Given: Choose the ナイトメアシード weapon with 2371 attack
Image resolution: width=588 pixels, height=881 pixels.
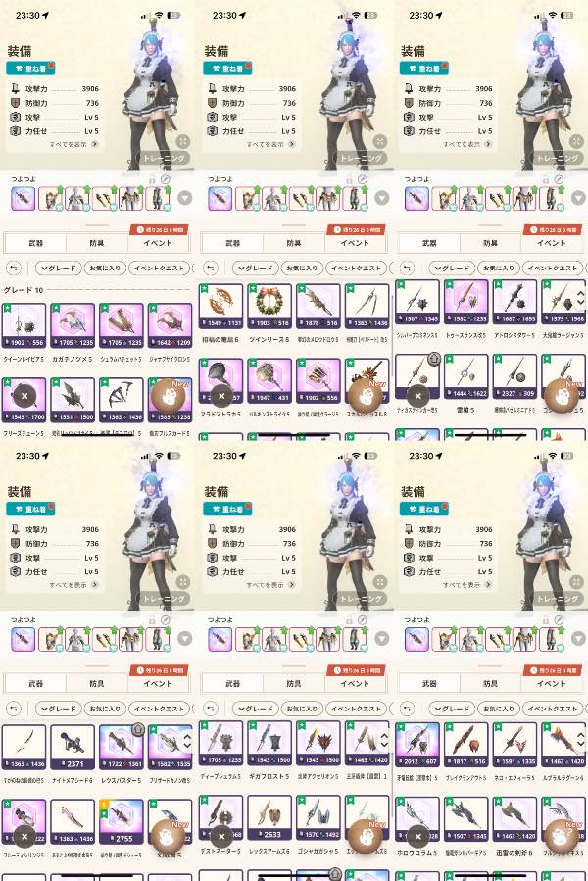Looking at the screenshot, I should tap(73, 748).
